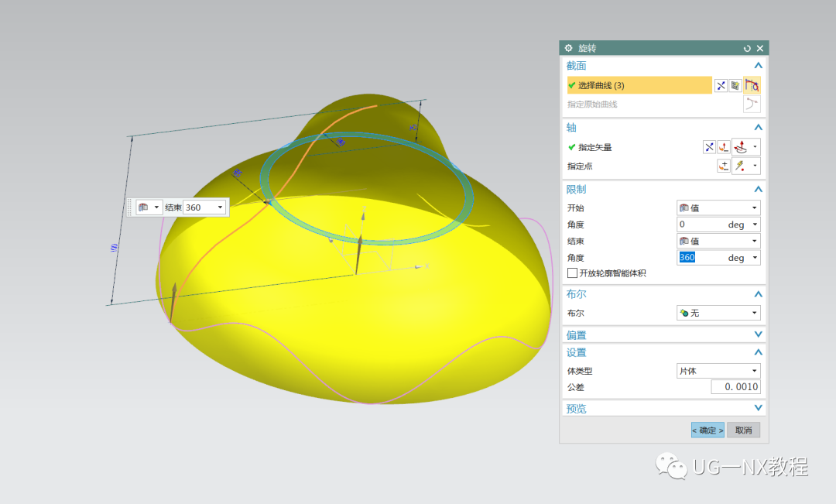
Task: Collapse the 轴 section
Action: [x=758, y=128]
